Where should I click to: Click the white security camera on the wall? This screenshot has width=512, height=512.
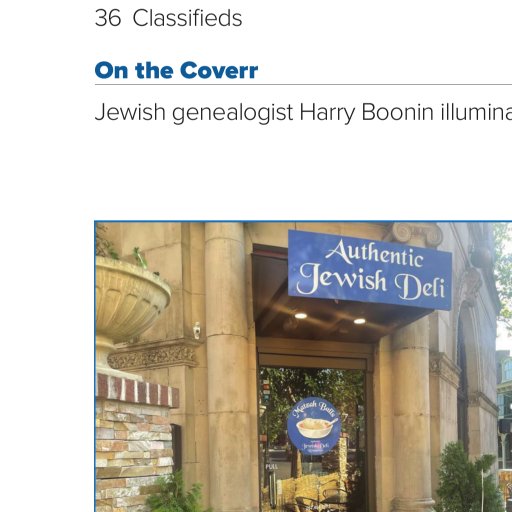pos(197,331)
